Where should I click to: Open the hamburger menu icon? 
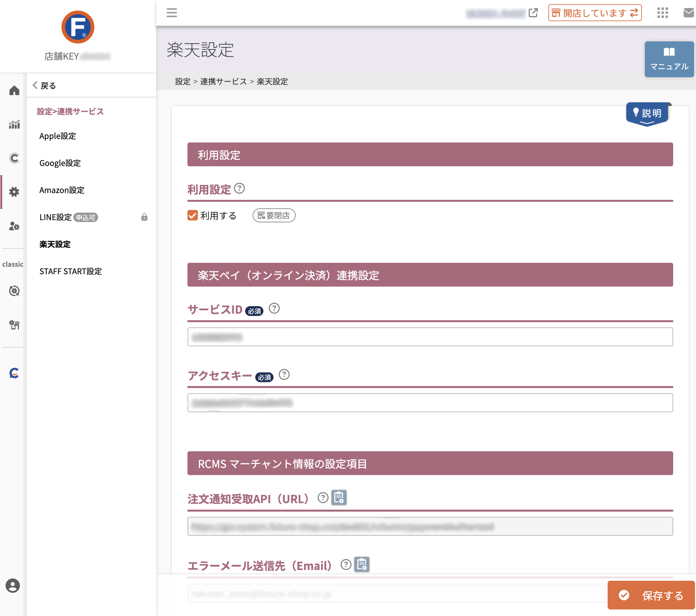(x=171, y=13)
